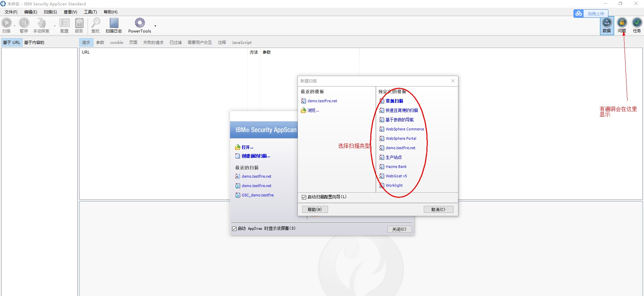Click the 帮助(H) button in dialog

[315, 210]
